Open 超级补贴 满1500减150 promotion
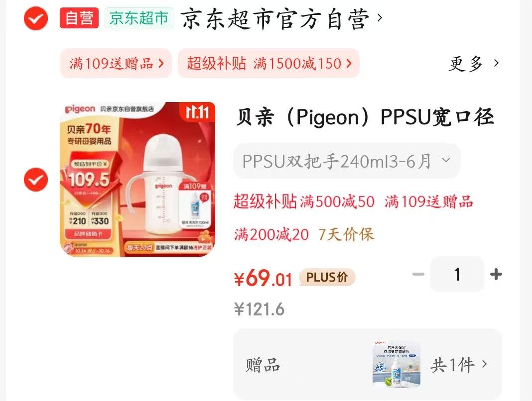The width and height of the screenshot is (532, 401). coord(268,63)
